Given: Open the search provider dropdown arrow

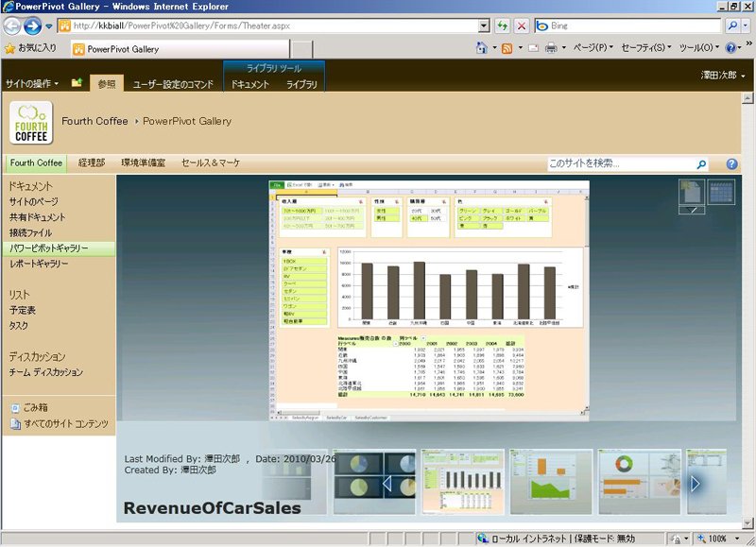Looking at the screenshot, I should pyautogui.click(x=746, y=26).
